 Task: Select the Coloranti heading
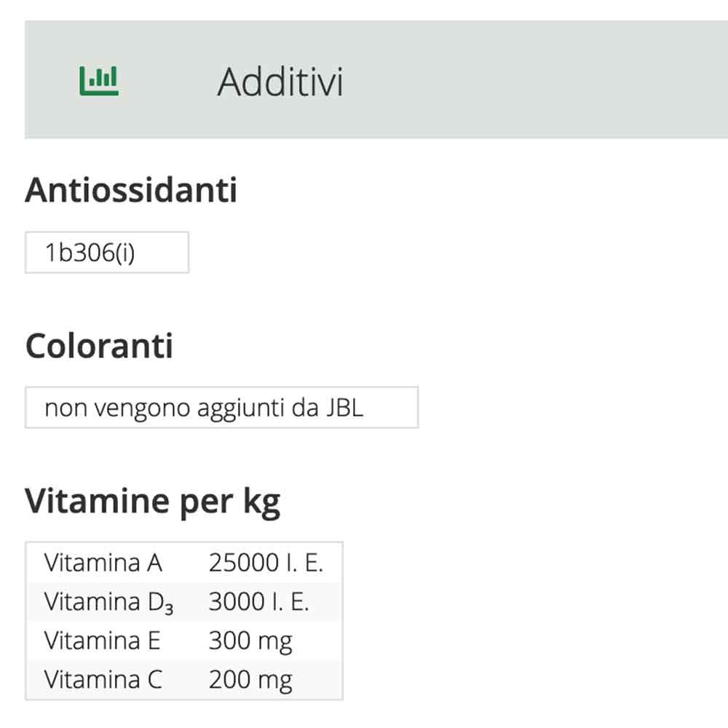(99, 346)
